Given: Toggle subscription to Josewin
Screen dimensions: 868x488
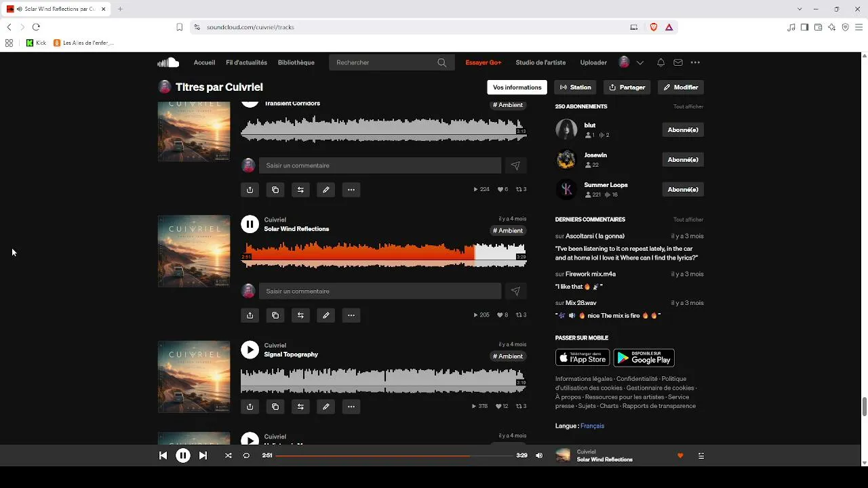Looking at the screenshot, I should point(683,159).
